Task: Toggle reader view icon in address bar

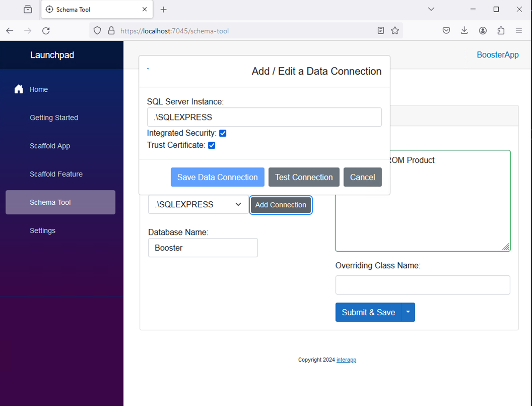Action: 381,31
